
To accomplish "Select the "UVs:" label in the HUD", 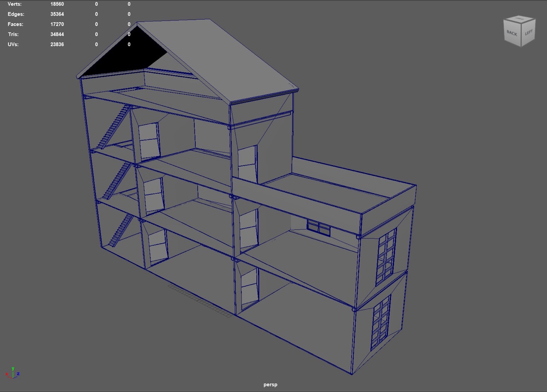I will (13, 44).
